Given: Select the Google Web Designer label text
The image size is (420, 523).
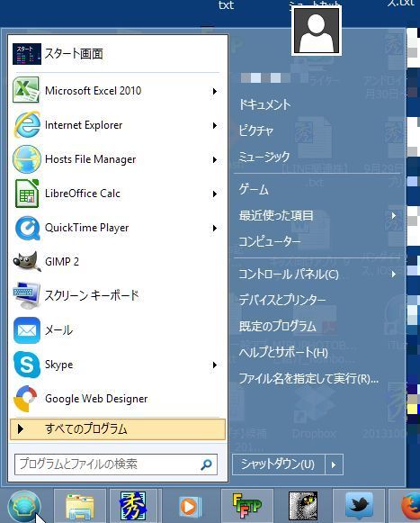Looking at the screenshot, I should (96, 399).
